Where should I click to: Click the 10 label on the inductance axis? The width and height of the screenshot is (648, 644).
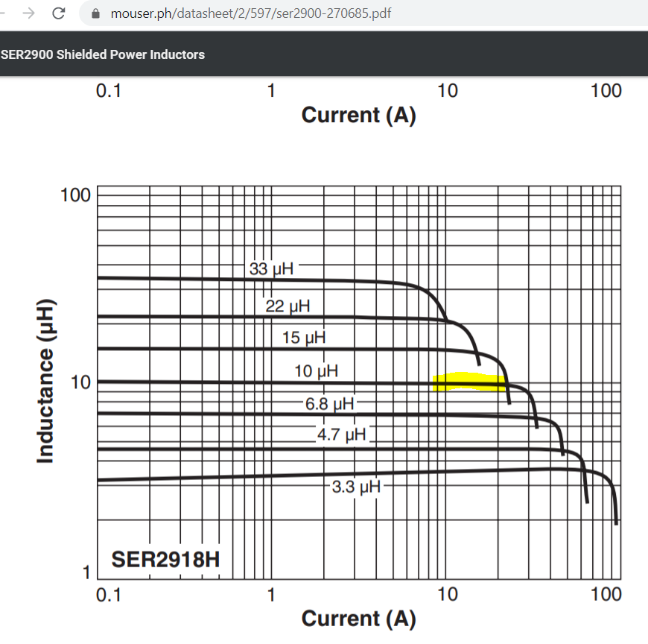coord(80,382)
